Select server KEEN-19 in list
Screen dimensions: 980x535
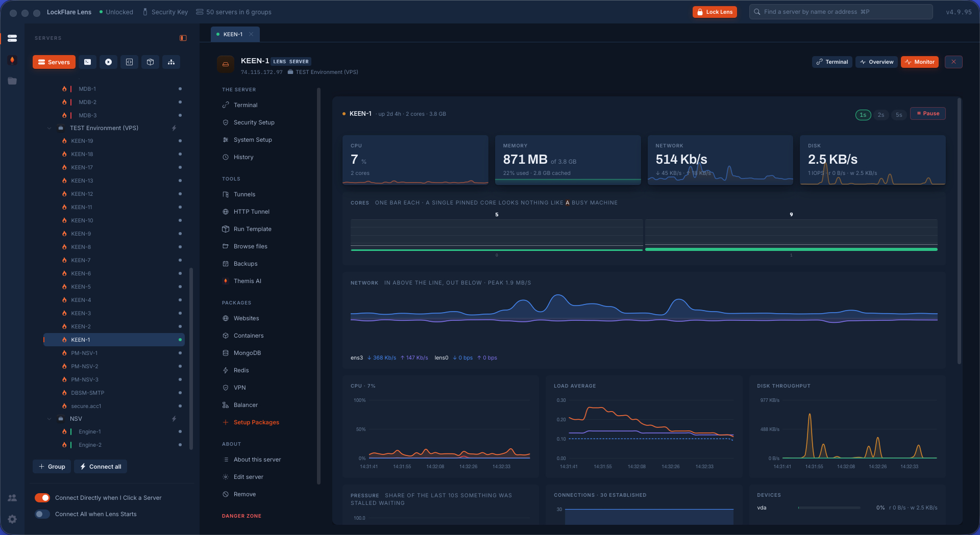(113, 141)
